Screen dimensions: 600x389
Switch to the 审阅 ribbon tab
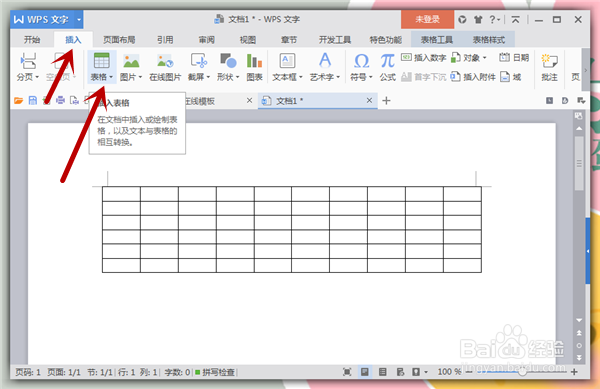tap(207, 40)
